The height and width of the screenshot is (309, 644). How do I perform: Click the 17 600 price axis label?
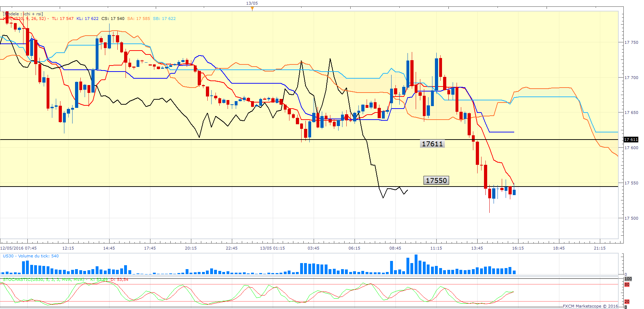(632, 148)
